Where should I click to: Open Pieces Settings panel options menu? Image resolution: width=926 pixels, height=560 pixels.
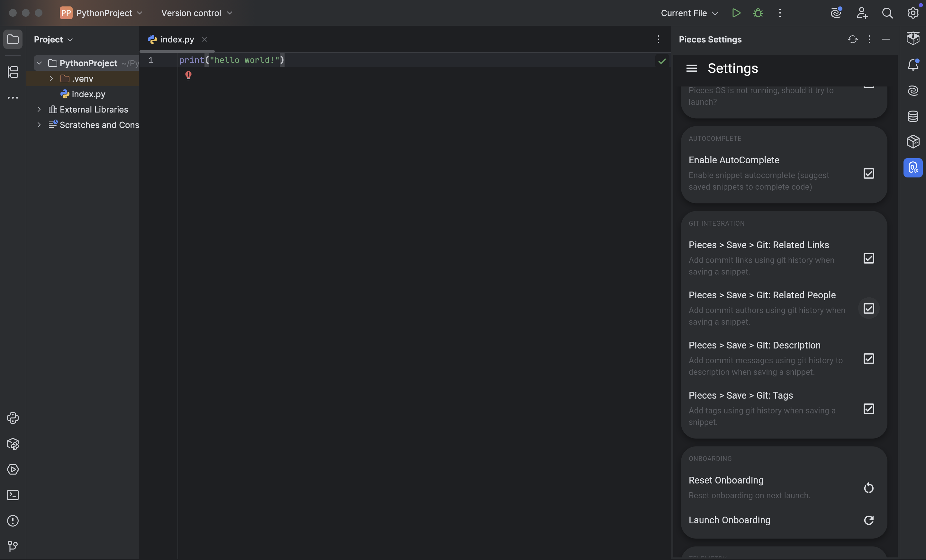[x=869, y=39]
